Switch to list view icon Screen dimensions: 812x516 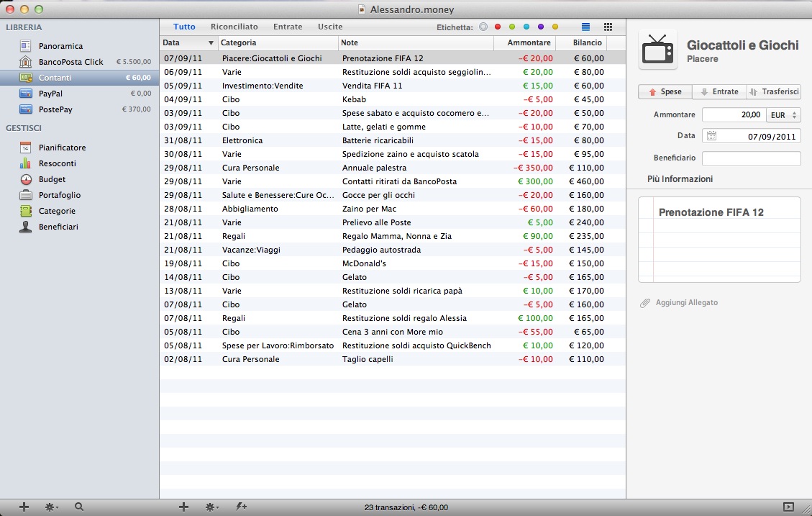point(585,27)
